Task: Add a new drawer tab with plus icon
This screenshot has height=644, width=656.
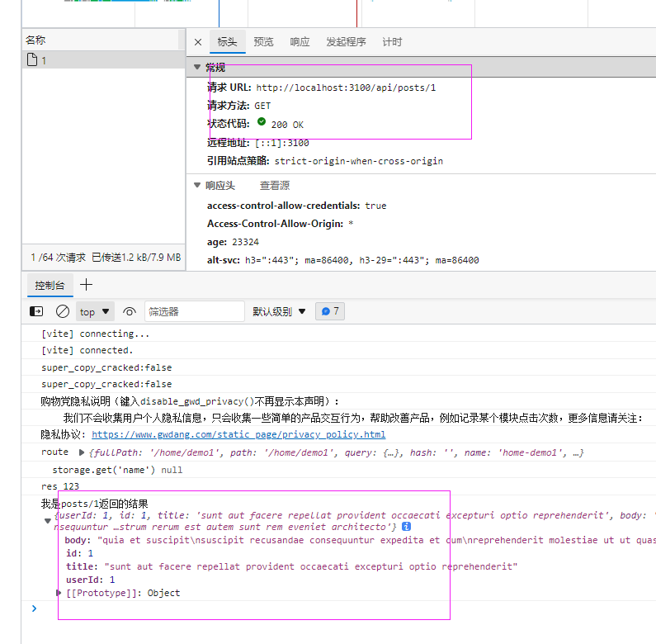Action: point(86,285)
